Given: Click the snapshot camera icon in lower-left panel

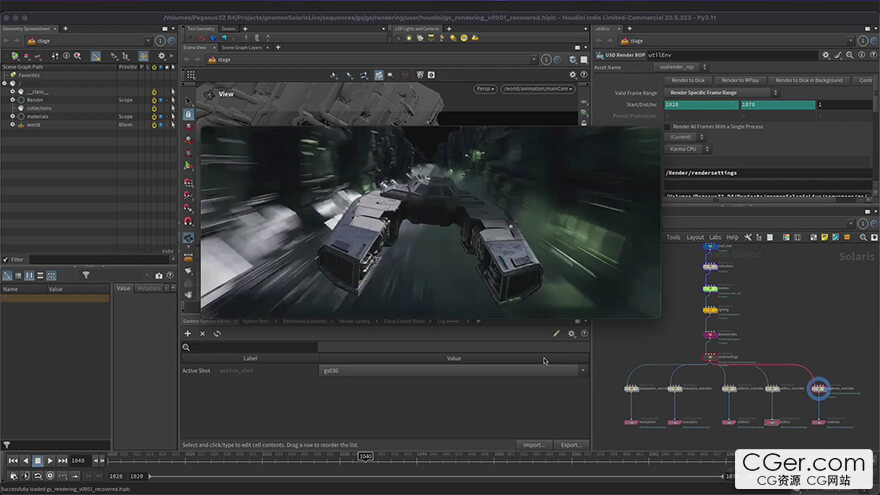Looking at the screenshot, I should click(159, 275).
